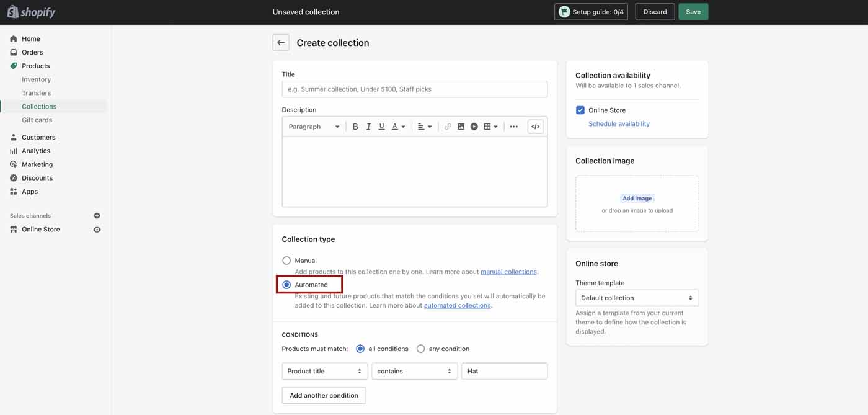Click the Products tag icon
The width and height of the screenshot is (868, 415).
coord(14,66)
